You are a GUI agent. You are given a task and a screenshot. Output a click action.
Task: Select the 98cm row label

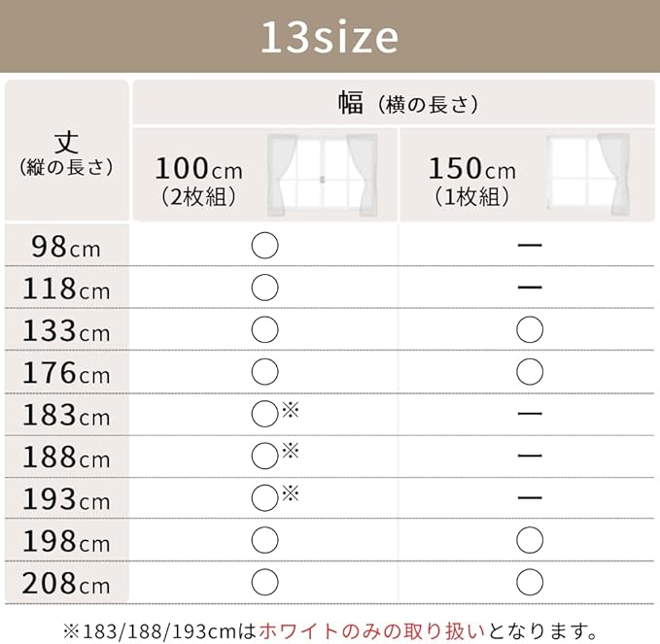pos(67,246)
